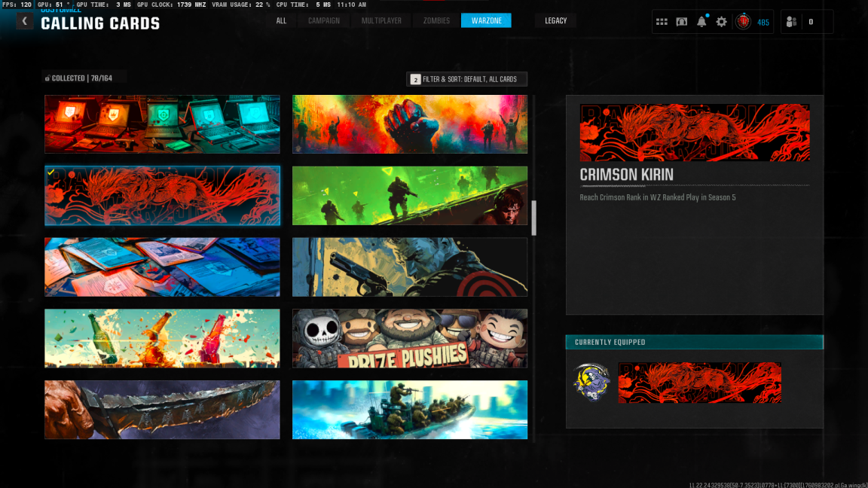
Task: Open the settings gear
Action: [x=721, y=22]
